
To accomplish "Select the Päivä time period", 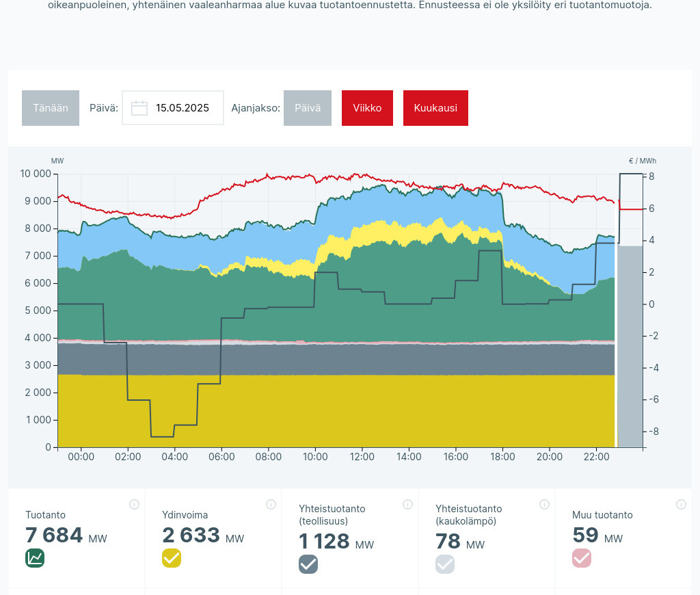I will coord(308,108).
